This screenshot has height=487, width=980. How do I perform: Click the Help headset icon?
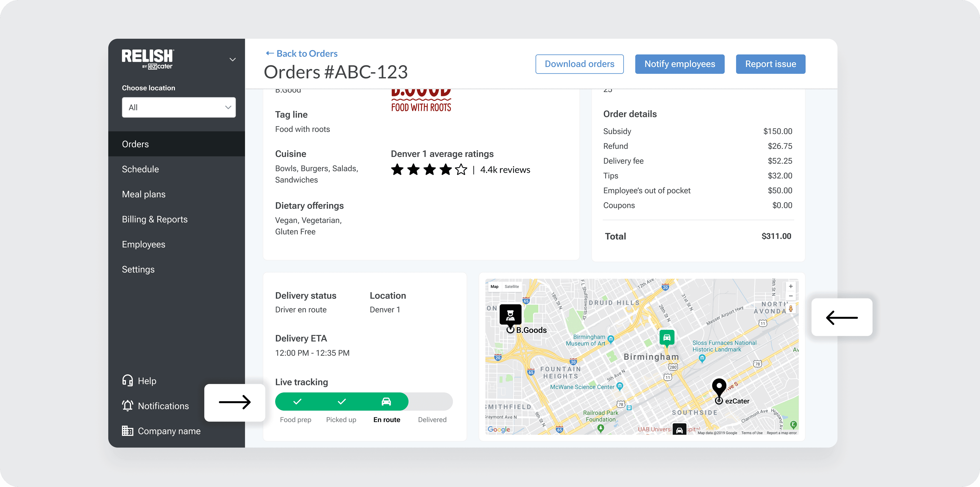(127, 380)
